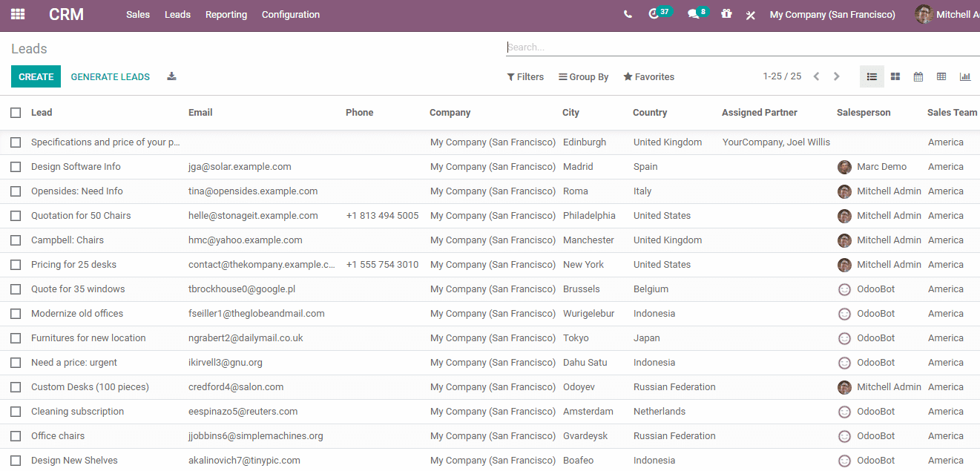Screen dimensions: 980x471
Task: Click the download import icon
Action: point(171,76)
